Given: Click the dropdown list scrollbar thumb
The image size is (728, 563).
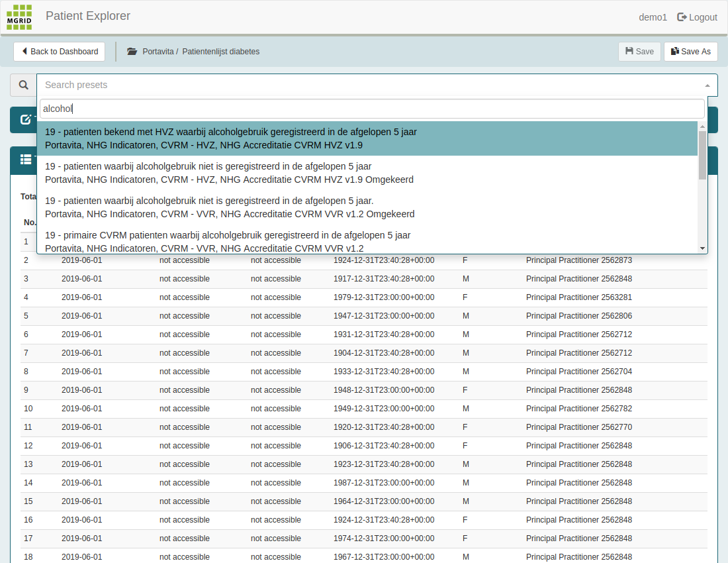Looking at the screenshot, I should (x=702, y=155).
